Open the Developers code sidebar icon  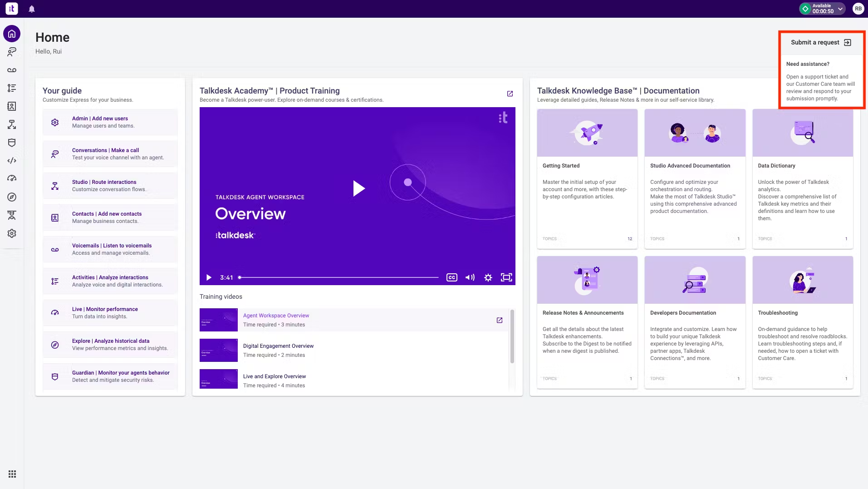pyautogui.click(x=12, y=161)
